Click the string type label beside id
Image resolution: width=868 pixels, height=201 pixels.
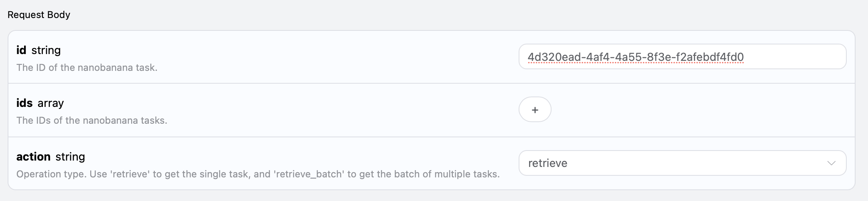coord(46,50)
